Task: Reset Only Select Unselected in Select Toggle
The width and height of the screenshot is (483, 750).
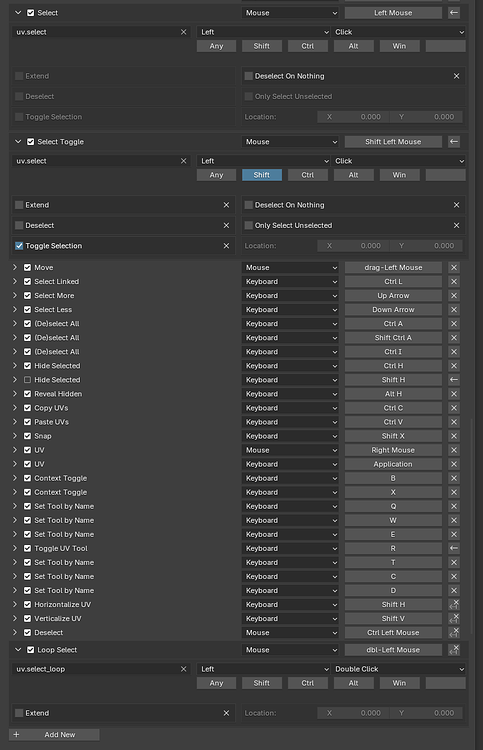Action: click(x=456, y=225)
